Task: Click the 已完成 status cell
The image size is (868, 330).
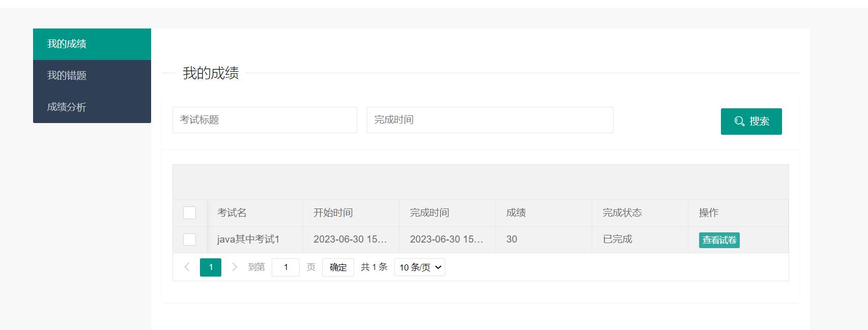Action: tap(640, 239)
